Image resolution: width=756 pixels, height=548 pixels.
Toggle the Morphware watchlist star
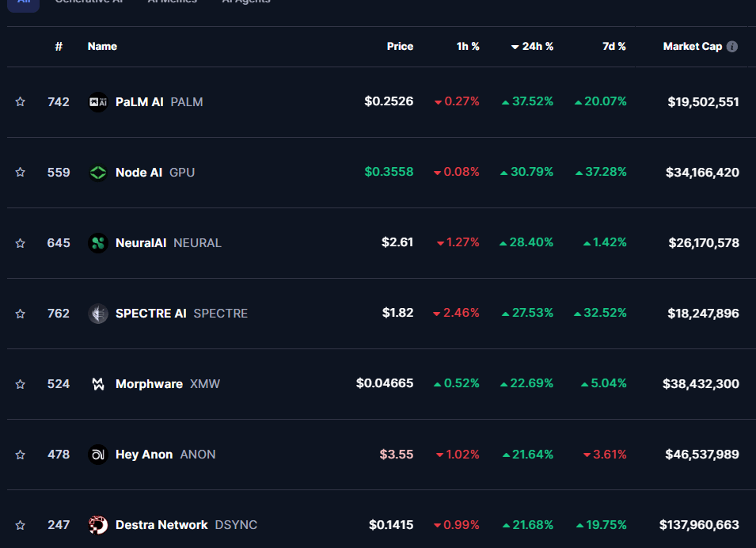click(x=21, y=384)
